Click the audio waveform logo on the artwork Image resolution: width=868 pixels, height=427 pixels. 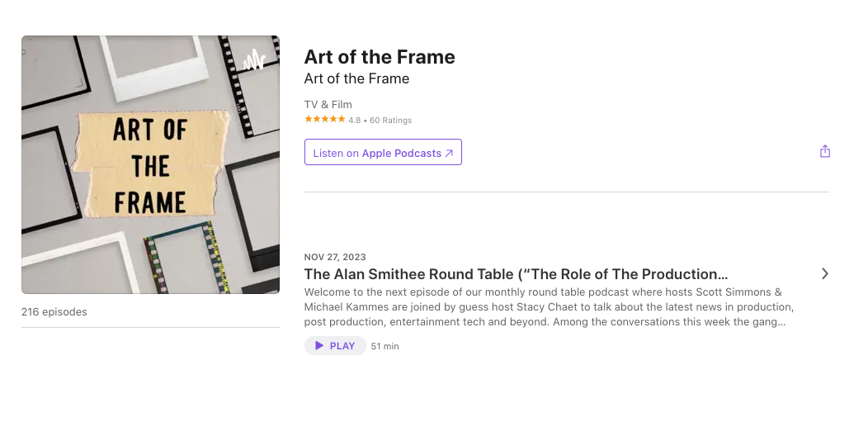(254, 60)
